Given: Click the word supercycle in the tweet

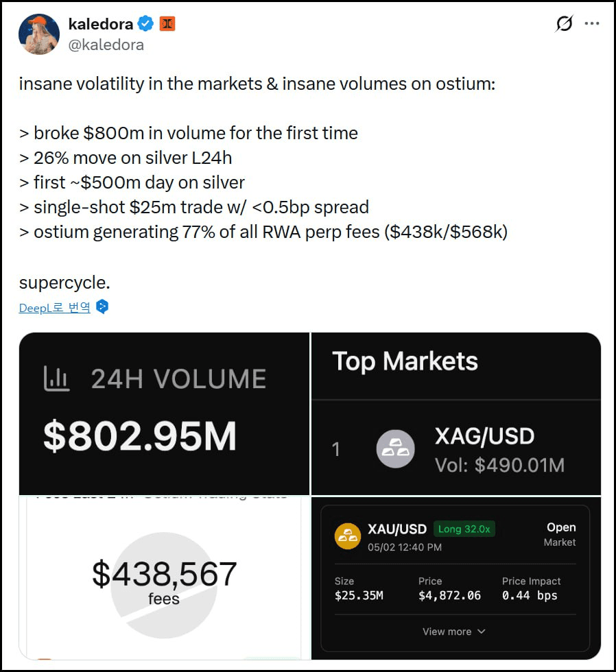Looking at the screenshot, I should pos(64,283).
